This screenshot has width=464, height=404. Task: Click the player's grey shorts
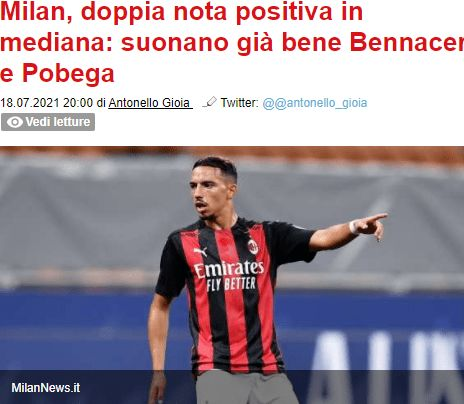[x=248, y=387]
